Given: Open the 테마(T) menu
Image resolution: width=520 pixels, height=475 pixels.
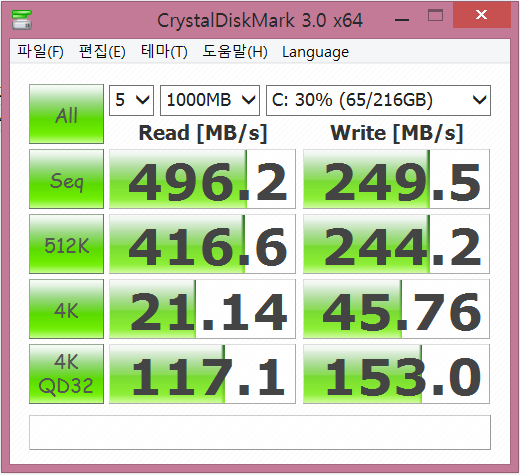Looking at the screenshot, I should click(x=164, y=52).
